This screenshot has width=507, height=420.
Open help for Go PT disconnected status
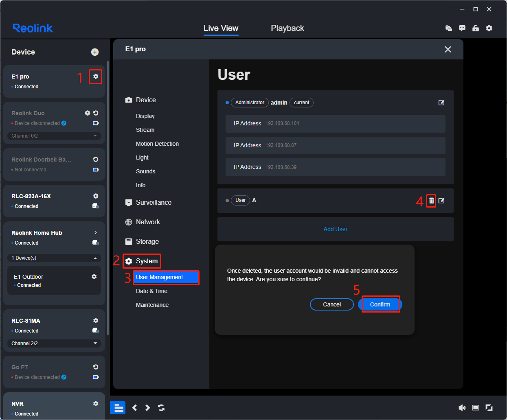[64, 377]
